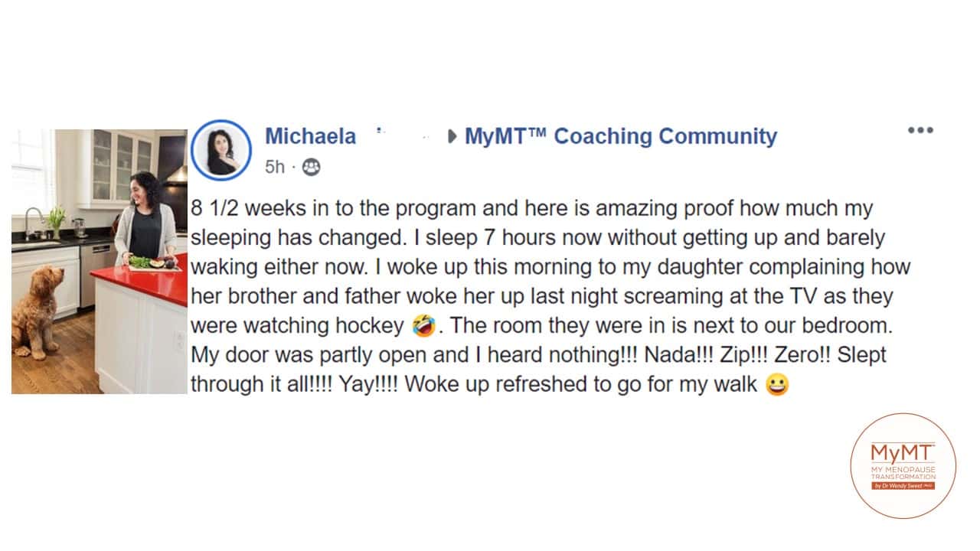Open the kitchen photo attachment

coord(100,261)
